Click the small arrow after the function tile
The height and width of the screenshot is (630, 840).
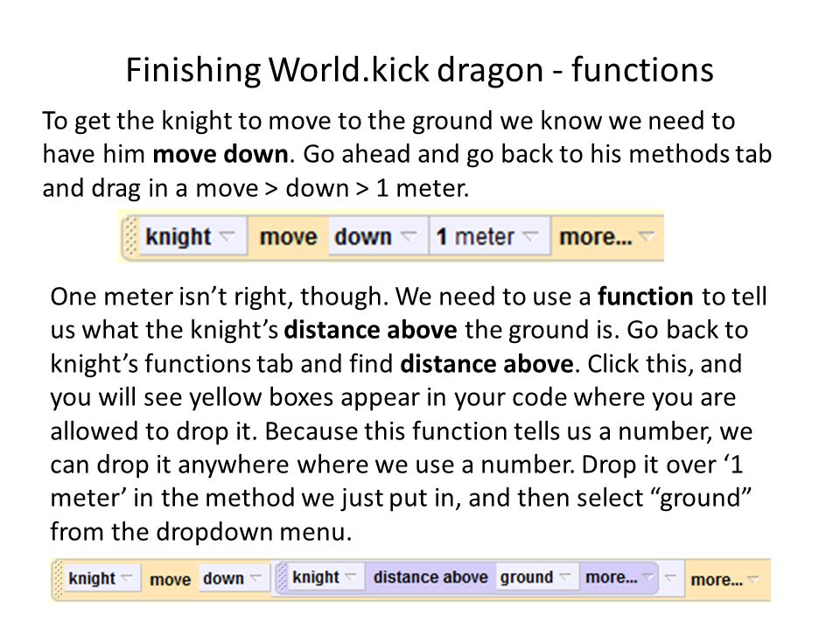[x=670, y=577]
